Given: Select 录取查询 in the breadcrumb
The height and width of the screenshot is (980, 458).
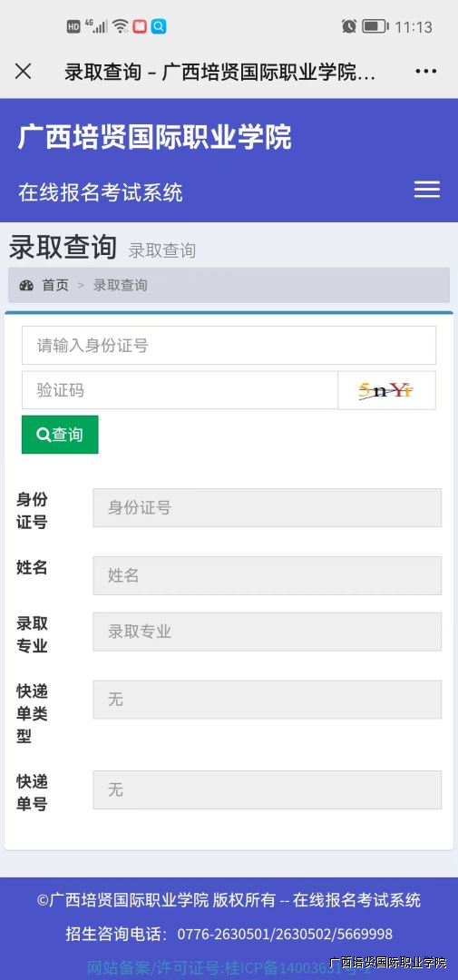Looking at the screenshot, I should coord(121,286).
